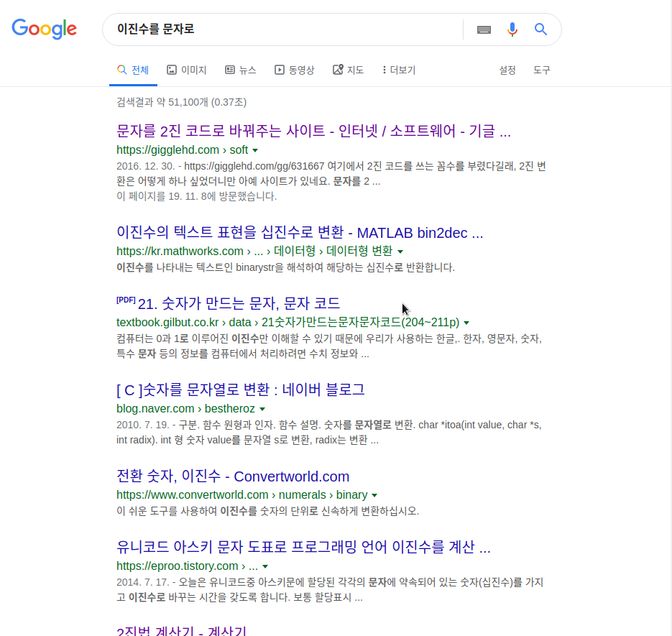Open the 네이버 블로그 숫자를 문자열로 변환 result

(x=241, y=390)
